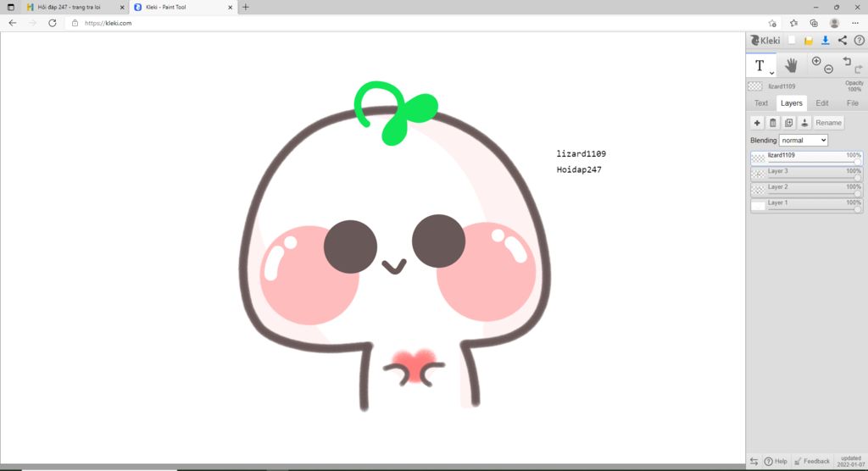Add a new layer
Screen dimensions: 868x471
coord(757,123)
